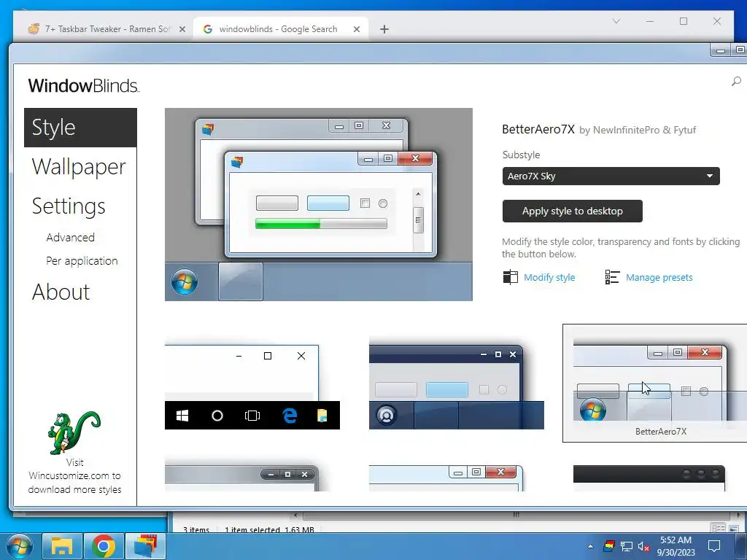Click the Wincustomize gecko mascot icon
The width and height of the screenshot is (747, 560).
pos(74,432)
